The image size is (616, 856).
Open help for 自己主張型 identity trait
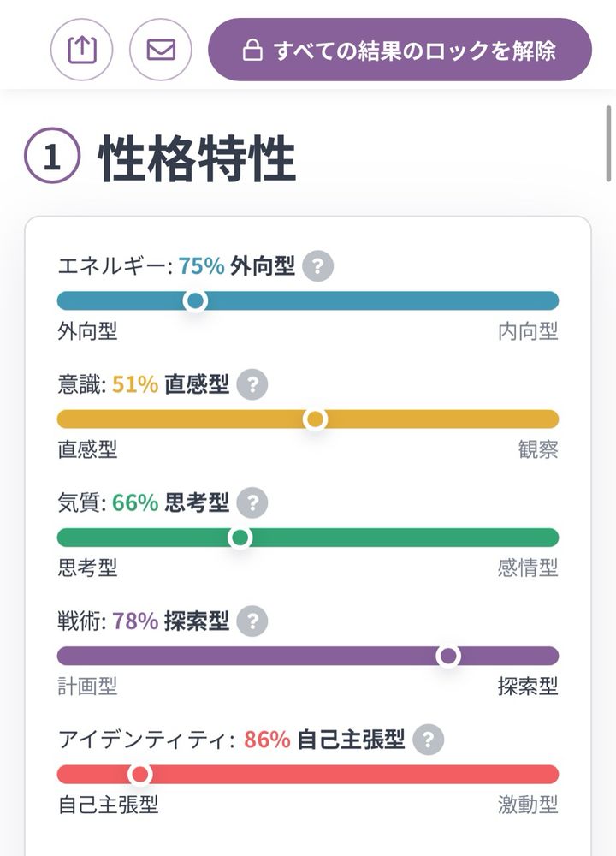tap(428, 739)
